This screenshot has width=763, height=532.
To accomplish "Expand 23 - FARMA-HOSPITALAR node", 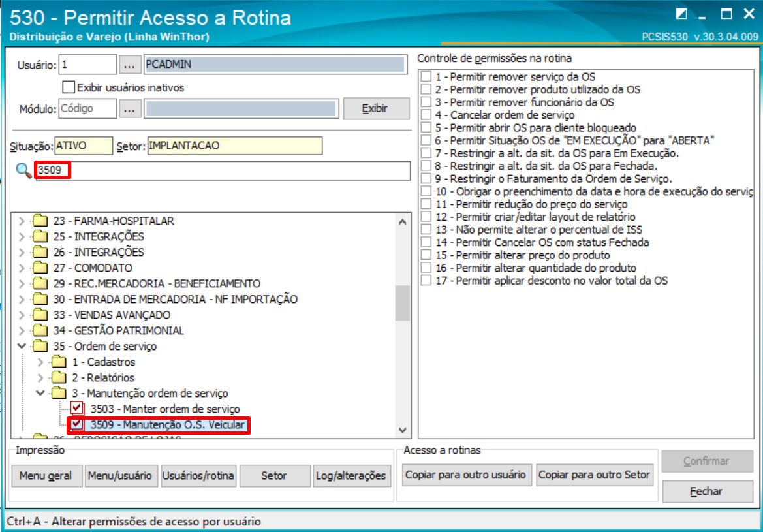I will tap(22, 221).
